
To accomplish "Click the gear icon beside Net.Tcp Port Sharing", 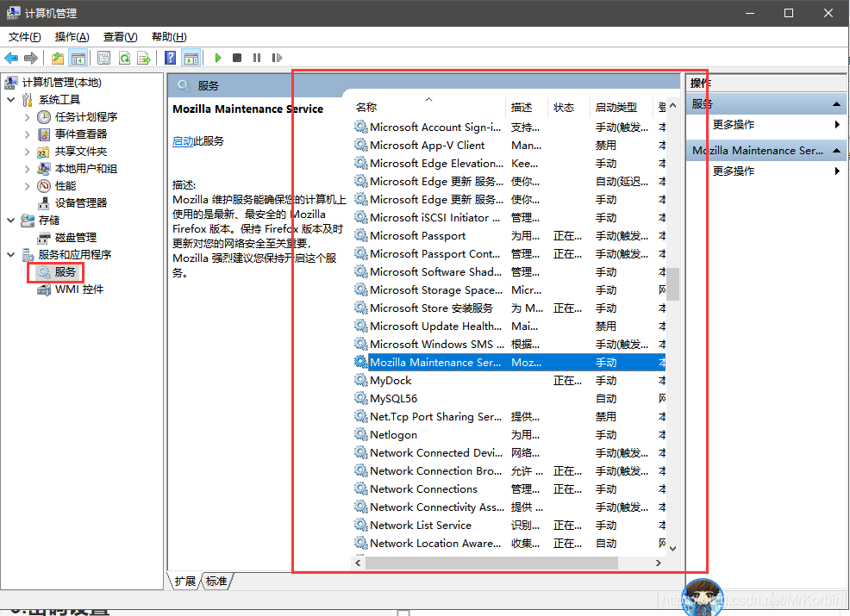I will [361, 416].
